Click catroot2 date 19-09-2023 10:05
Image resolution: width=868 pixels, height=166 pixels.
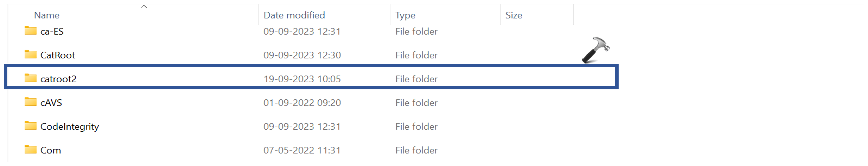[302, 79]
